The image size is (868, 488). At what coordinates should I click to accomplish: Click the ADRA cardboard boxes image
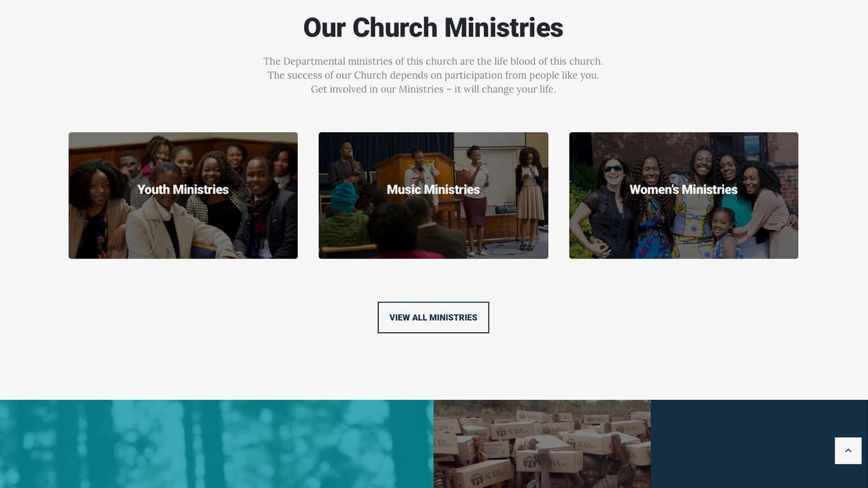(x=542, y=444)
